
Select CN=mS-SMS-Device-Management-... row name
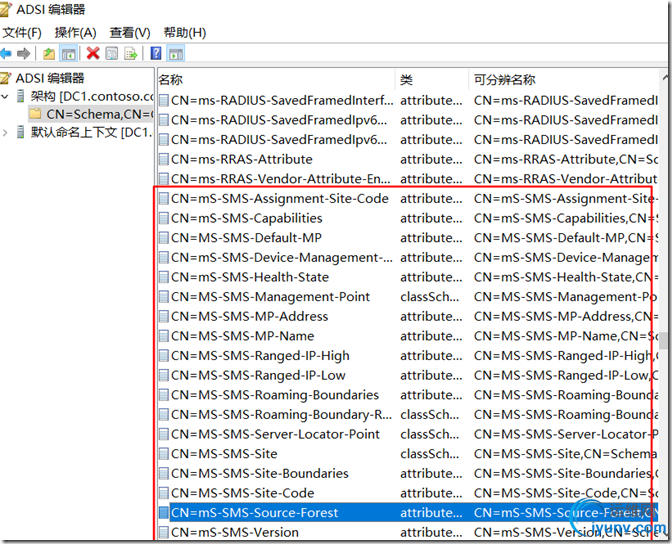(x=282, y=258)
